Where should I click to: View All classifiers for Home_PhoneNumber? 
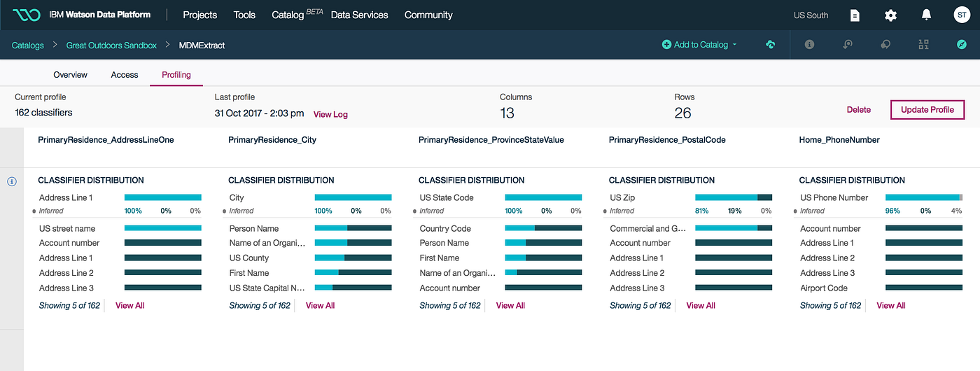(x=891, y=305)
